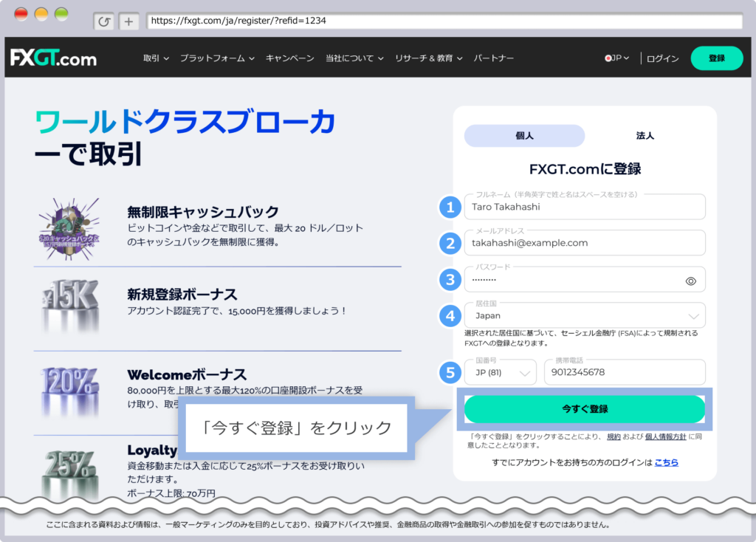This screenshot has height=542, width=756.
Task: Click the メールアドレス email field
Action: pyautogui.click(x=585, y=242)
